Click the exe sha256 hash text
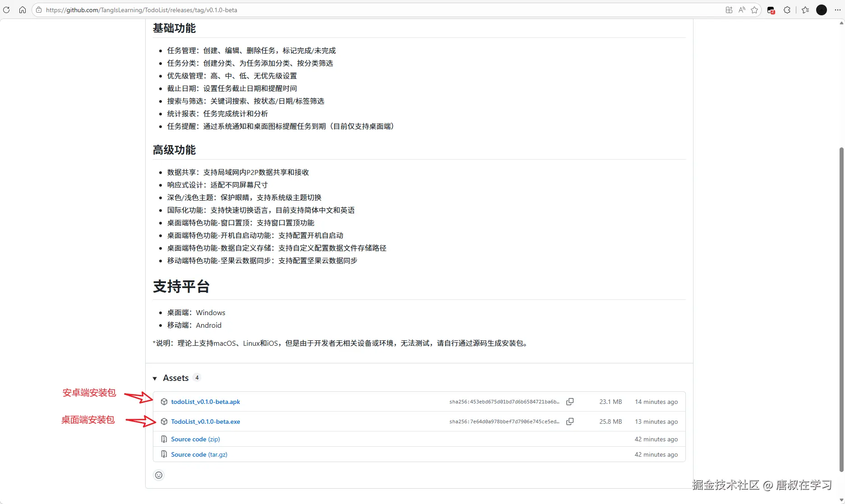This screenshot has height=504, width=845. 504,422
